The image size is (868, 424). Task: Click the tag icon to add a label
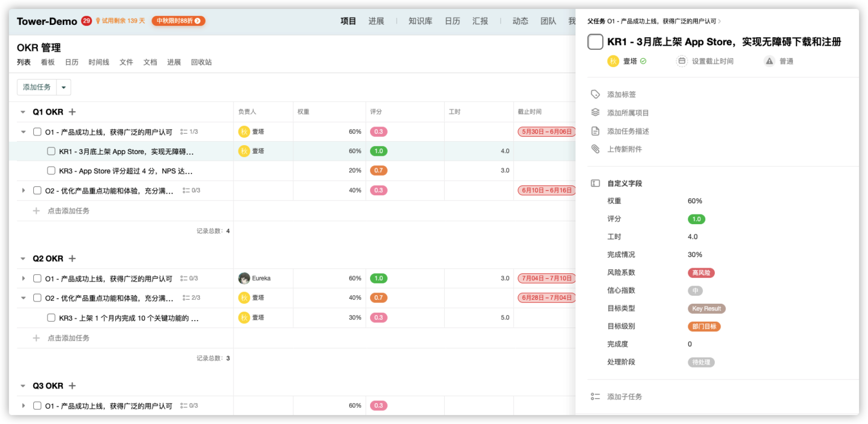[x=595, y=94]
